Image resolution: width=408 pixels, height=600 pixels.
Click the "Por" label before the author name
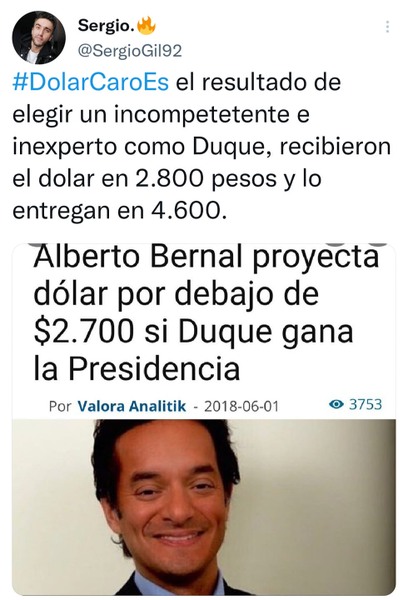point(60,406)
